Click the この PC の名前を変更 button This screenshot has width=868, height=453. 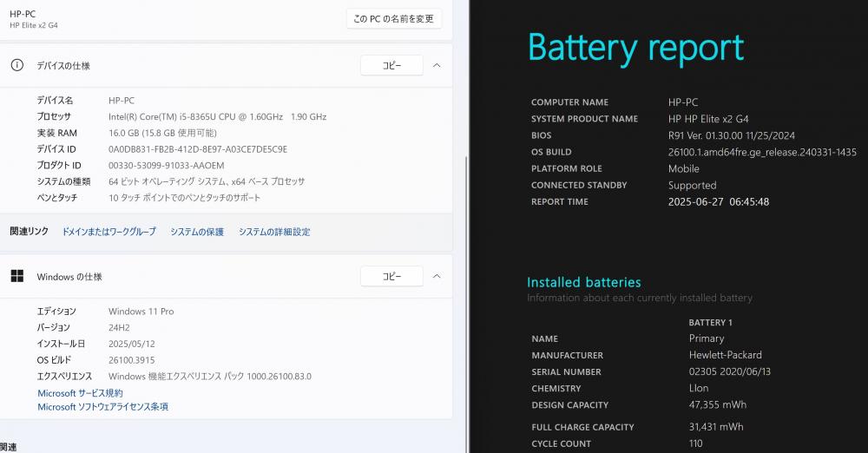393,19
